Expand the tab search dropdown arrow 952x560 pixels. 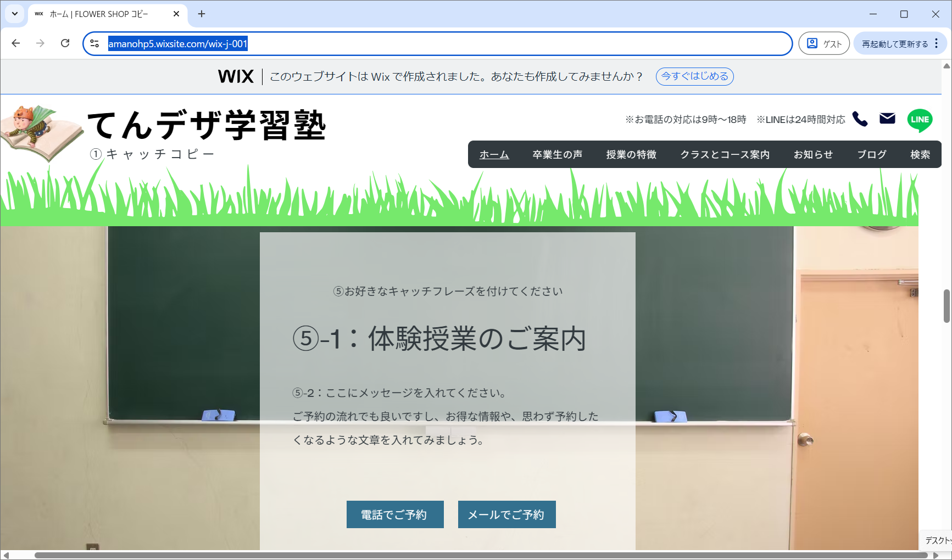(x=15, y=14)
